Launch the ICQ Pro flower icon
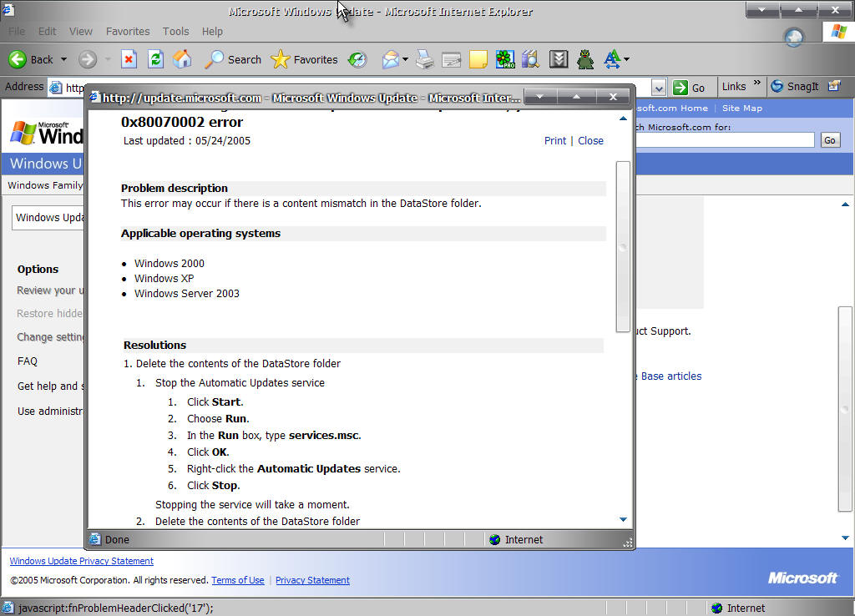This screenshot has height=616, width=855. 505,59
